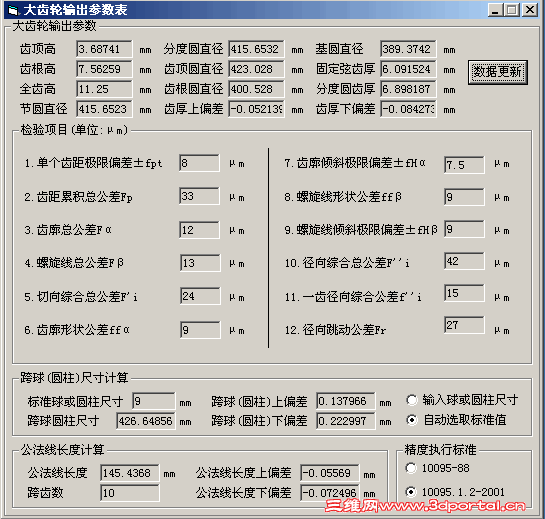Click the 齿厚下偏差 value field
545x519 pixels.
408,109
